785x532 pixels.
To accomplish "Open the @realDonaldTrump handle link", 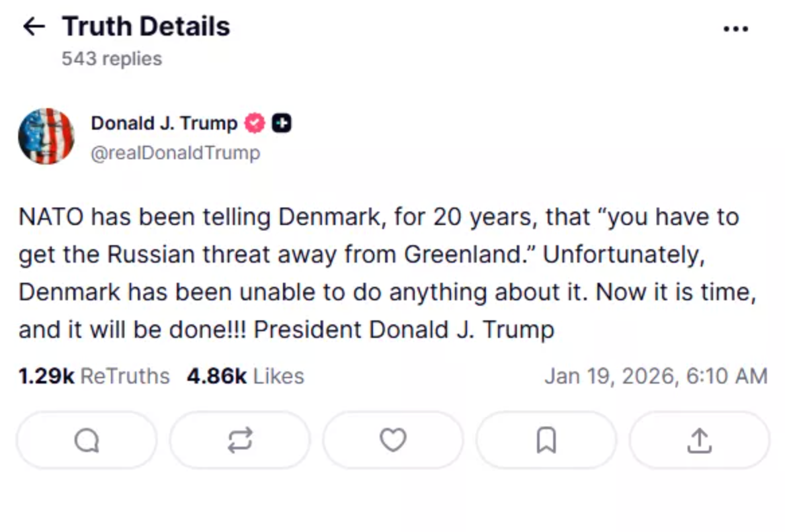I will click(x=175, y=153).
